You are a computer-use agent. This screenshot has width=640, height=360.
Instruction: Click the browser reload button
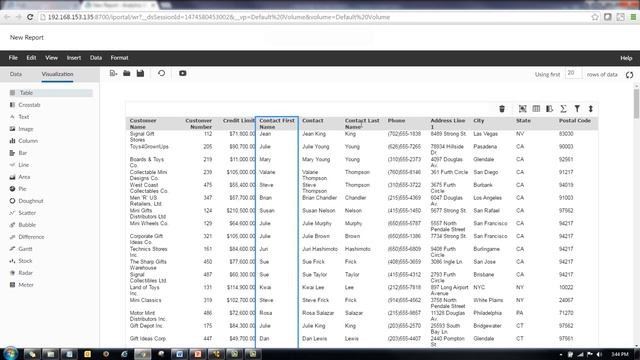[x=30, y=17]
